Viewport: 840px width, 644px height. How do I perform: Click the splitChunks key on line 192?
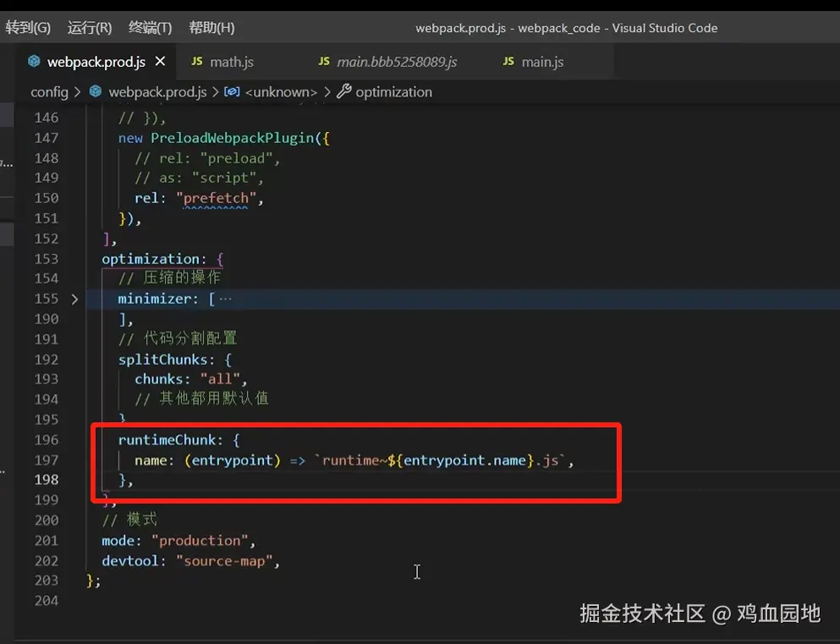[x=163, y=360]
